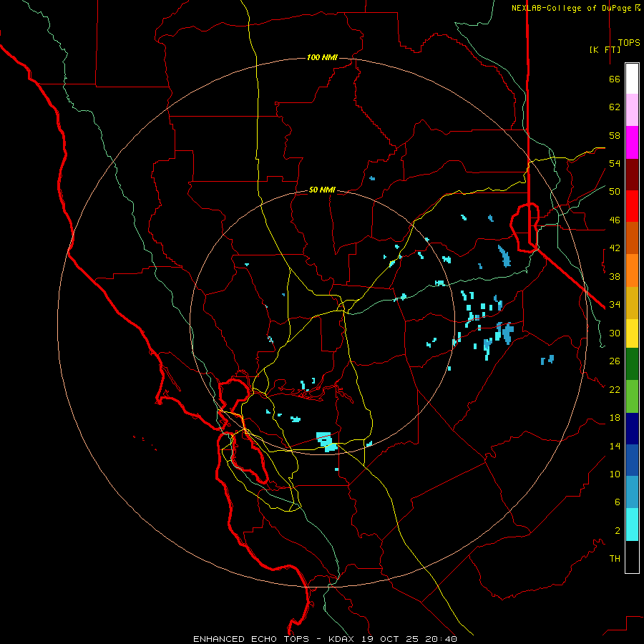This screenshot has height=644, width=644.
Task: Click the light pink 62 kft legend swatch
Action: (x=632, y=109)
